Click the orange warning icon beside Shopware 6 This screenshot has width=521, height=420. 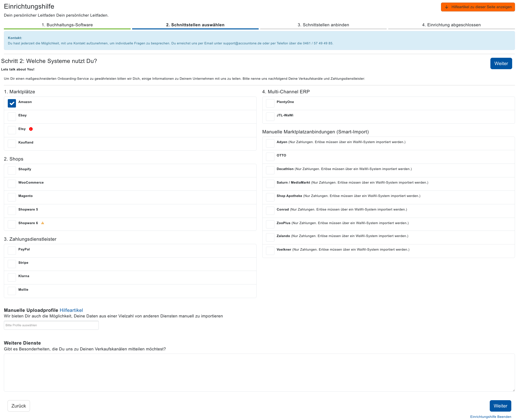click(x=43, y=223)
